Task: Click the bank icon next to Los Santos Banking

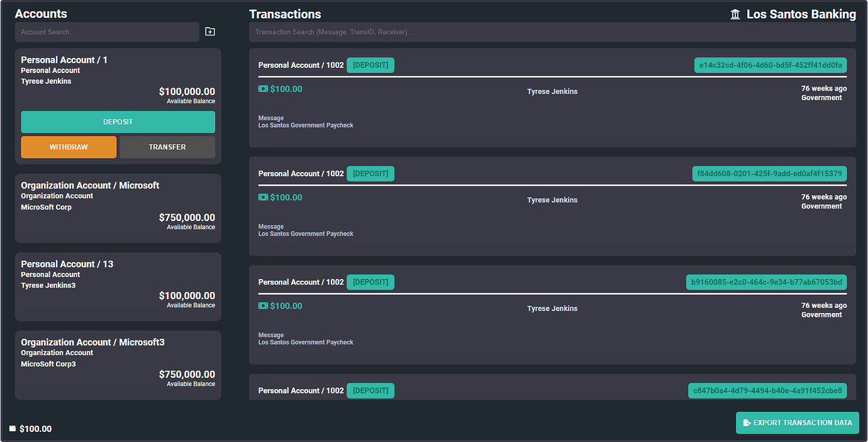Action: click(735, 13)
